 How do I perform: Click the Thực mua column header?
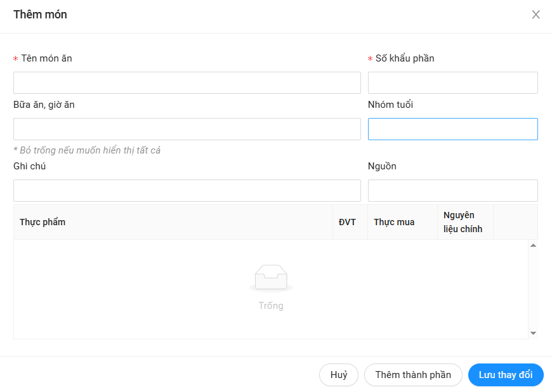pos(394,222)
